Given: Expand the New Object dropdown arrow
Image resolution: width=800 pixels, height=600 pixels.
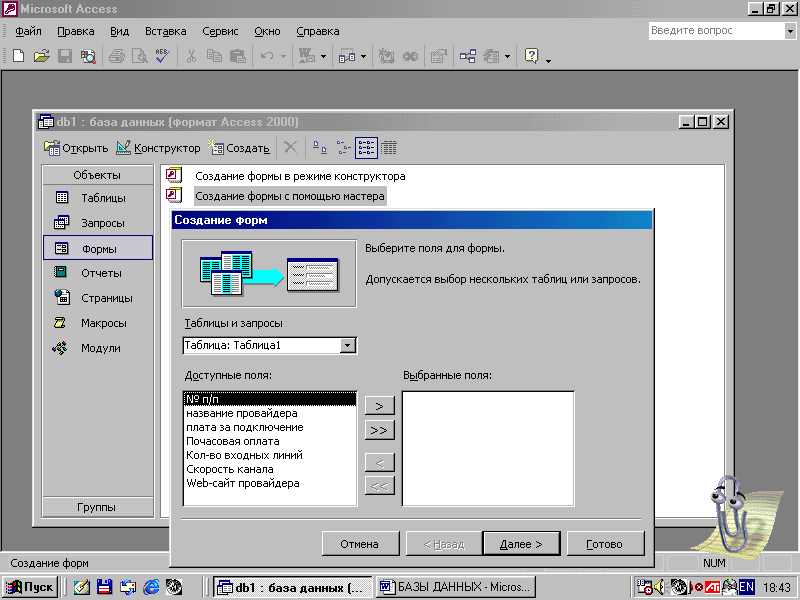Looking at the screenshot, I should click(x=507, y=56).
